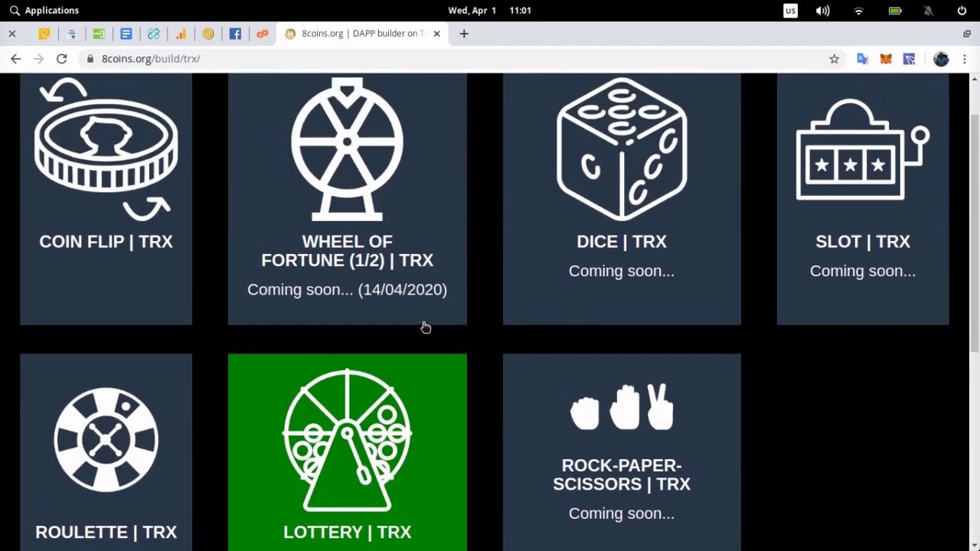Click the date and time in top panel
The height and width of the screenshot is (551, 980).
coord(489,10)
